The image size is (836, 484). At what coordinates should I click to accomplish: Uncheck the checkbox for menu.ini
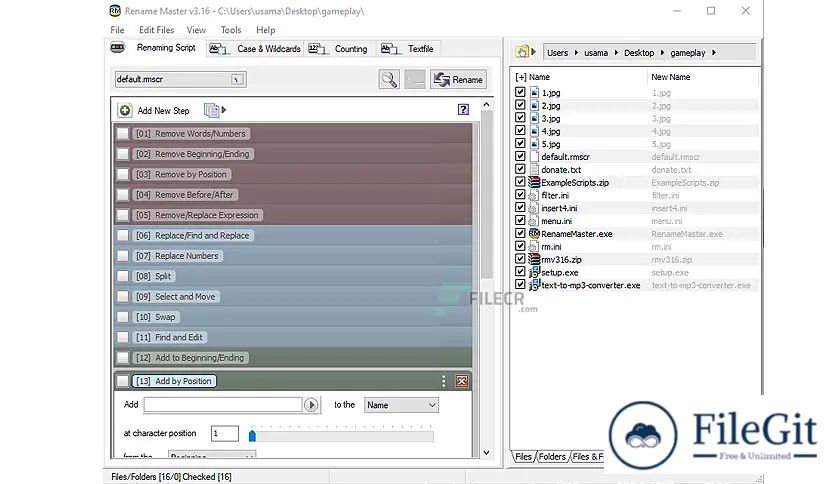pos(520,220)
